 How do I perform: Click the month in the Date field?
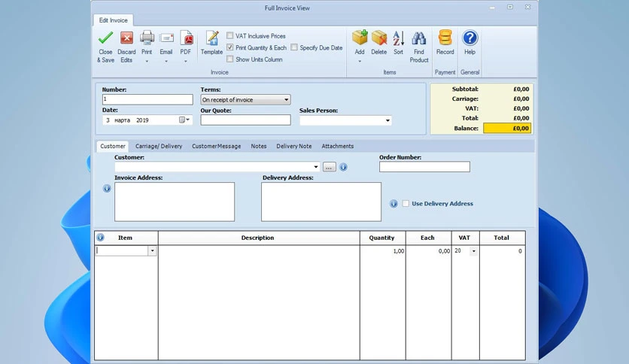123,120
